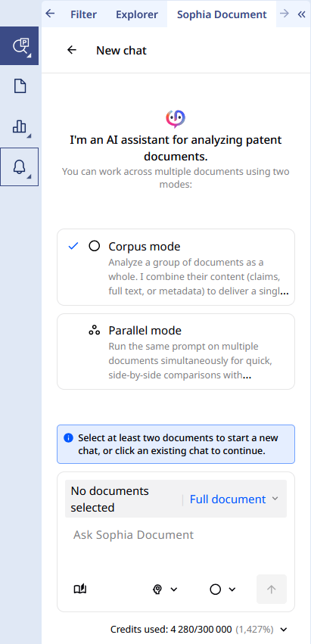Select Corpus mode option
311x644 pixels.
176,267
